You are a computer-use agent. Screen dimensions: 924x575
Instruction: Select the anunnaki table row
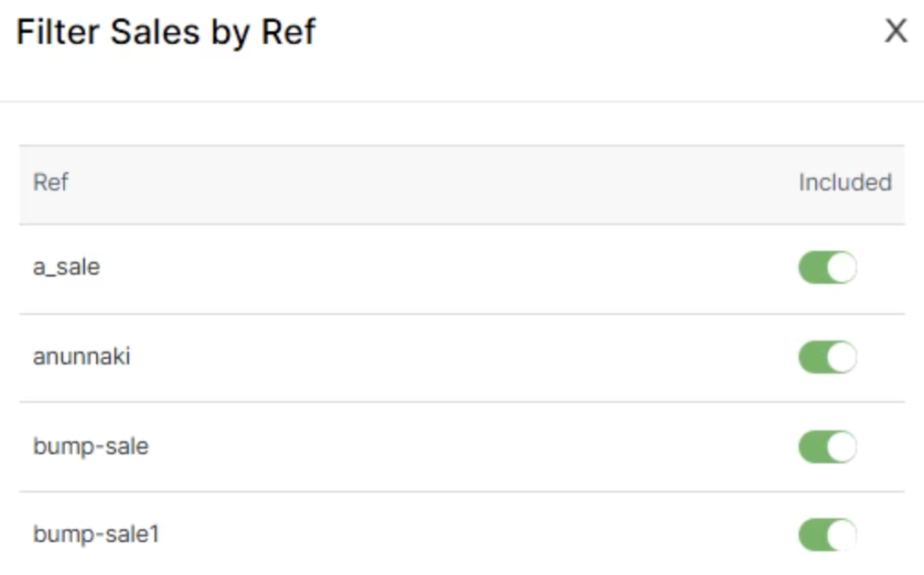point(412,357)
